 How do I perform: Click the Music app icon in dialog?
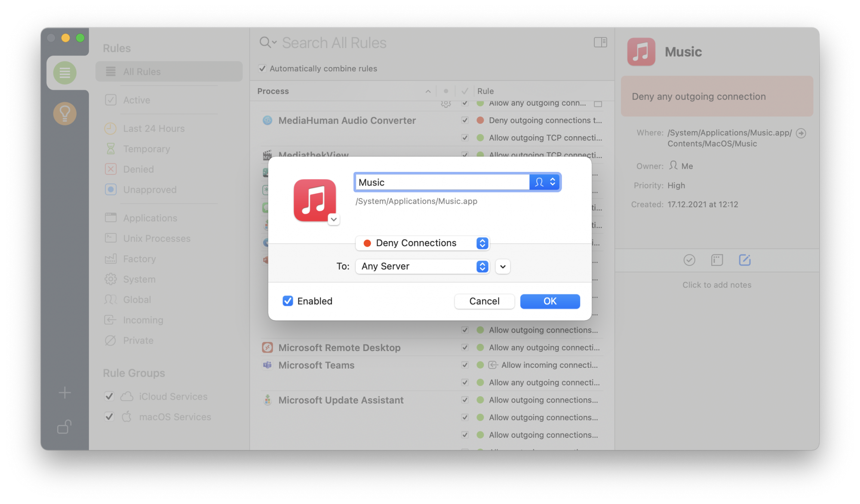point(314,200)
